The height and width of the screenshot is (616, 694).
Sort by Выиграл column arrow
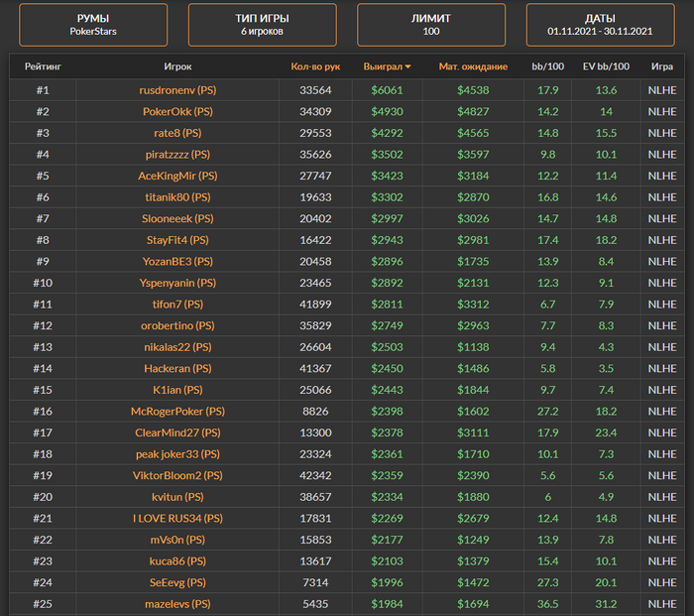tap(407, 67)
